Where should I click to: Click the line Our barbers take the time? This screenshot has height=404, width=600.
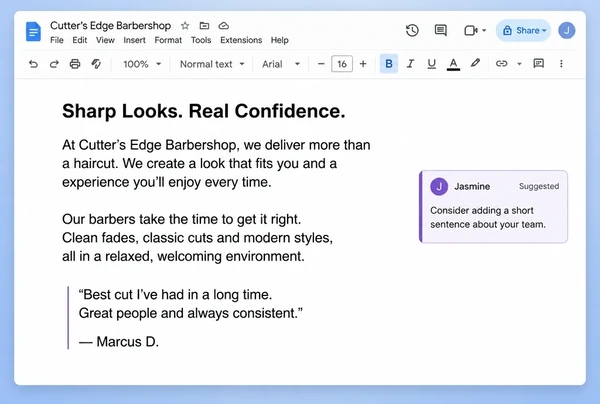click(x=181, y=219)
